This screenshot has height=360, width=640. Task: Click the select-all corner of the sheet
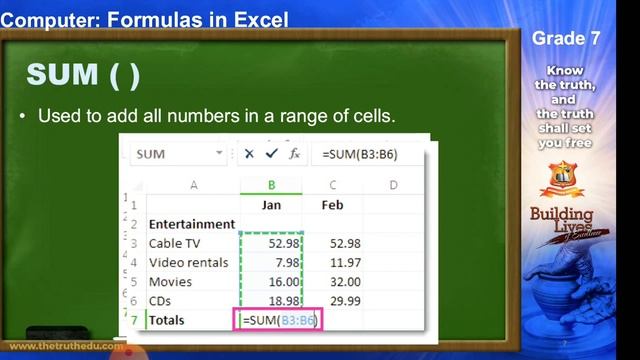pos(138,186)
